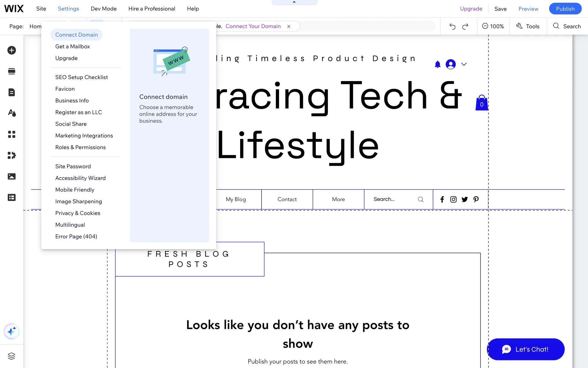Collapse the top bar with the up arrow

294,2
